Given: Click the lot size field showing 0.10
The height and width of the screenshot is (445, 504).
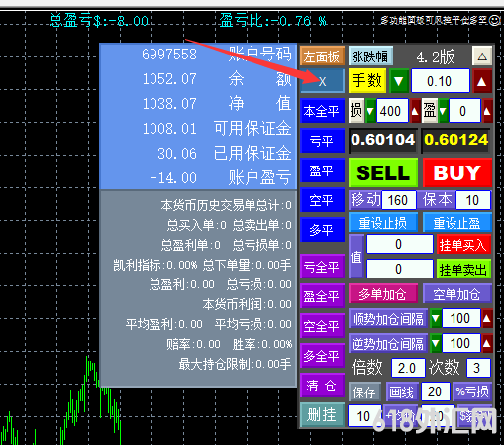Looking at the screenshot, I should click(441, 81).
